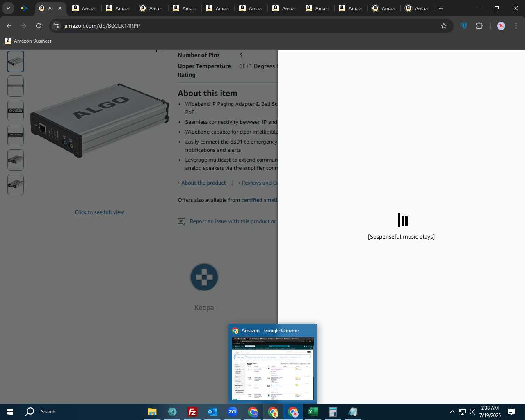Viewport: 525px width, 420px height.
Task: Open the network status tray icon
Action: pyautogui.click(x=462, y=412)
